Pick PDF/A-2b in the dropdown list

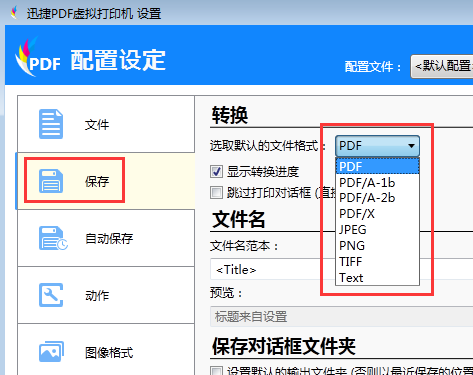(377, 198)
